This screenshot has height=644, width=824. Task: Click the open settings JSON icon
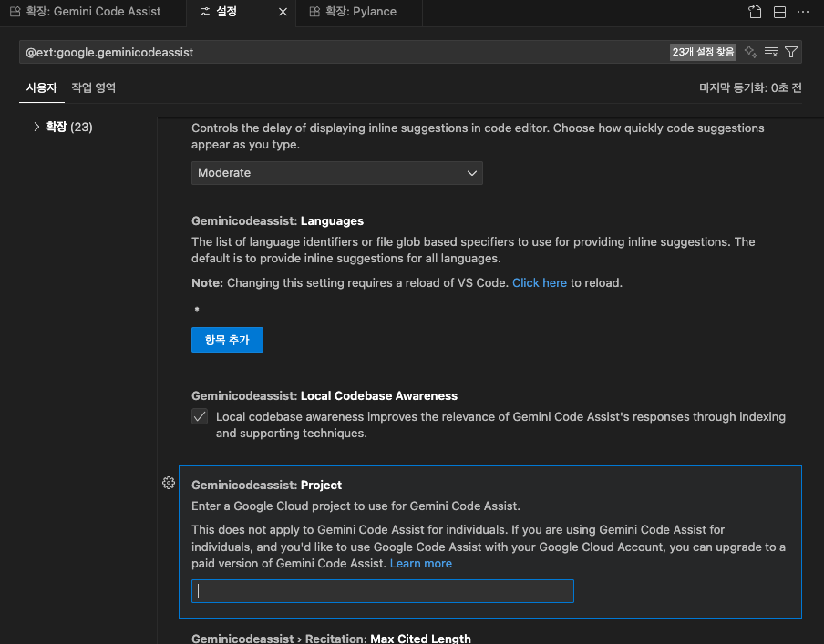[755, 12]
